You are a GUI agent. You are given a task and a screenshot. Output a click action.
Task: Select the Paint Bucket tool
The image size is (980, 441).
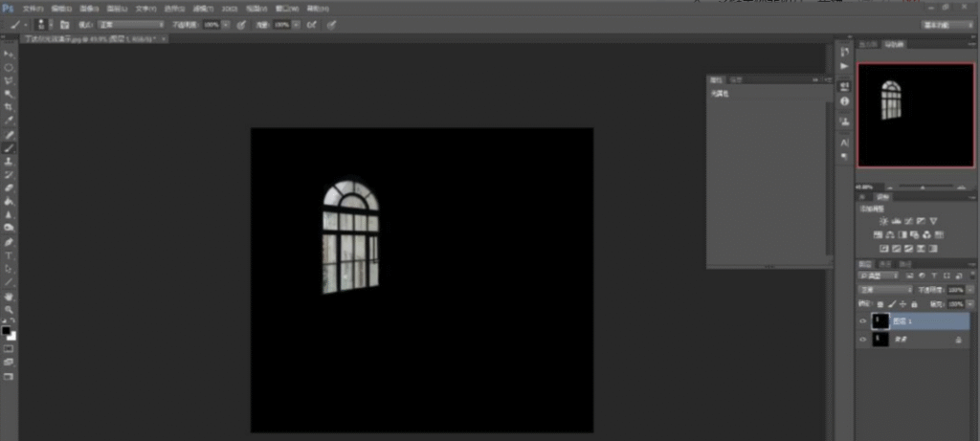click(9, 201)
